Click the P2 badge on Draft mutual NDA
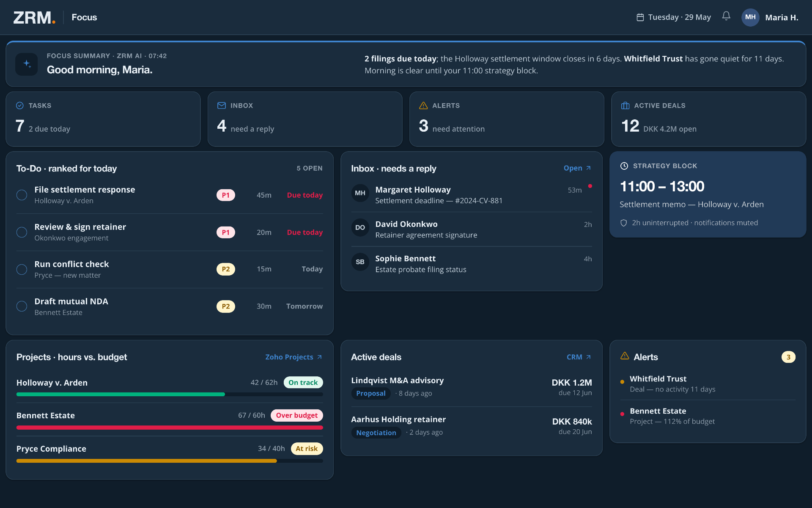Image resolution: width=812 pixels, height=508 pixels. [226, 306]
